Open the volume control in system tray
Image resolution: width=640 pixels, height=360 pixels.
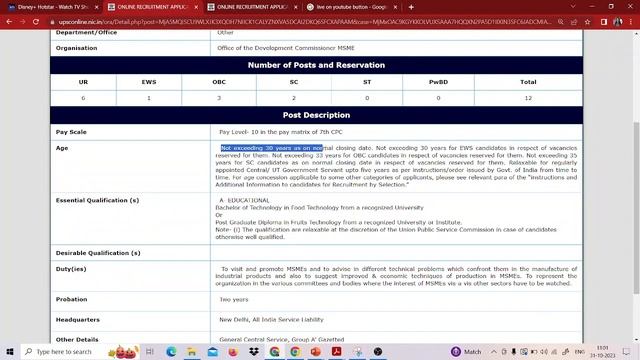coord(544,352)
